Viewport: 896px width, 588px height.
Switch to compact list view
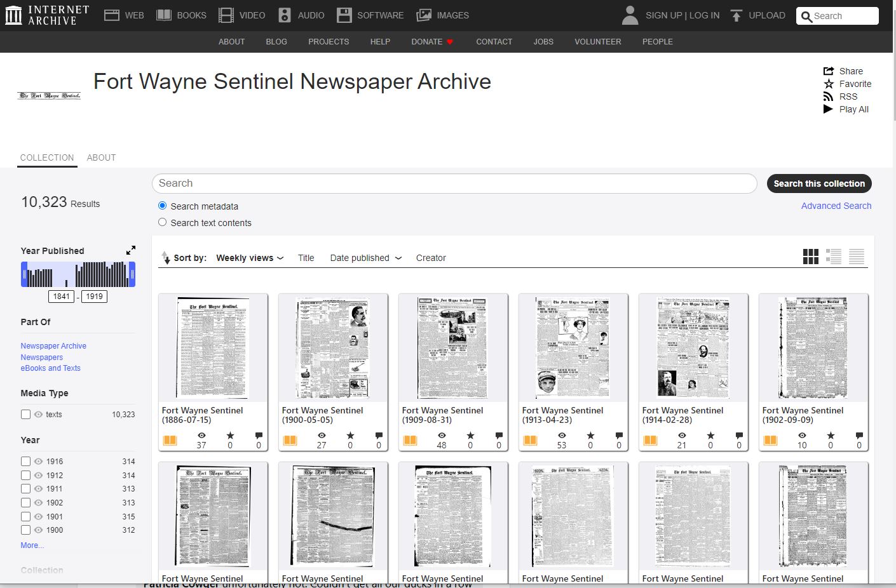click(x=857, y=257)
